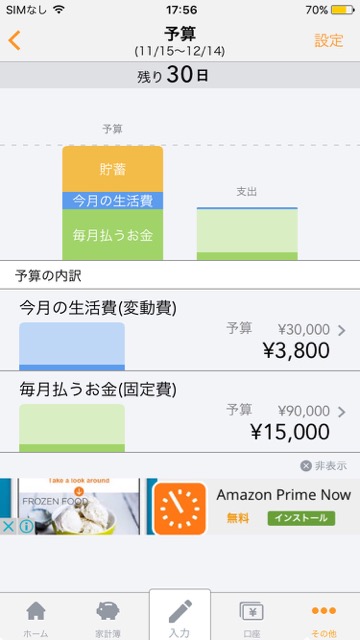Open the 口座 account icon
Viewport: 360px width, 640px height.
(251, 611)
